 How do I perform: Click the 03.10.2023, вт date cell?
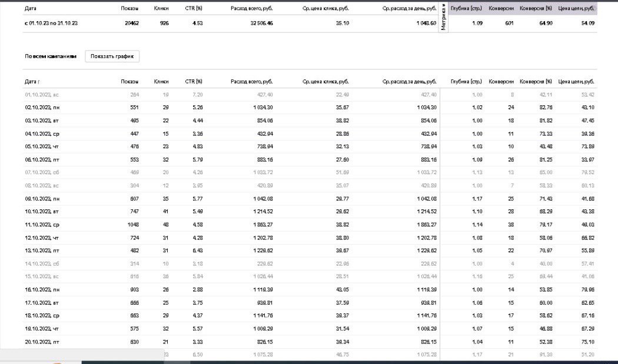[42, 121]
